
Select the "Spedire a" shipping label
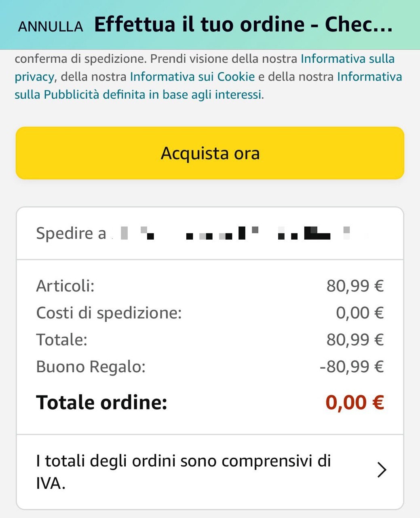(x=71, y=234)
